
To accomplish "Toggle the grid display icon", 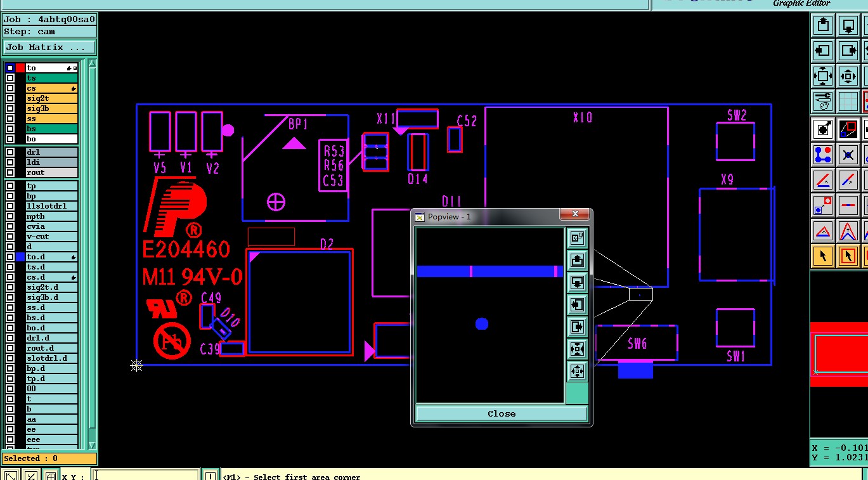I will [848, 101].
